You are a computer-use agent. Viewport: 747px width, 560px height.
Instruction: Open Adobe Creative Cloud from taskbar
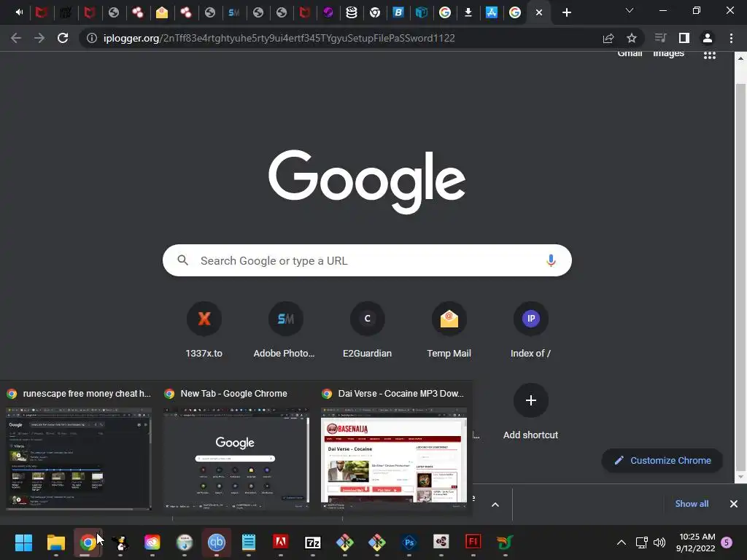coord(152,542)
